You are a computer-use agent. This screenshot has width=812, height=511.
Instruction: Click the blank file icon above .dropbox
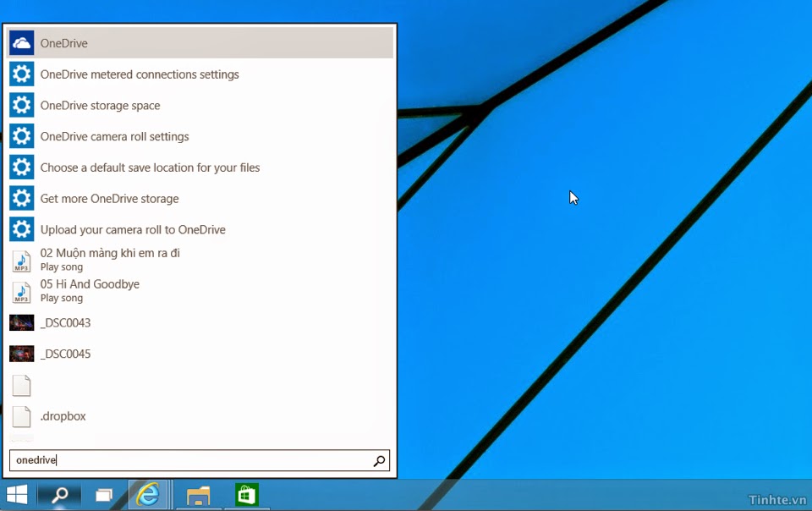[21, 385]
